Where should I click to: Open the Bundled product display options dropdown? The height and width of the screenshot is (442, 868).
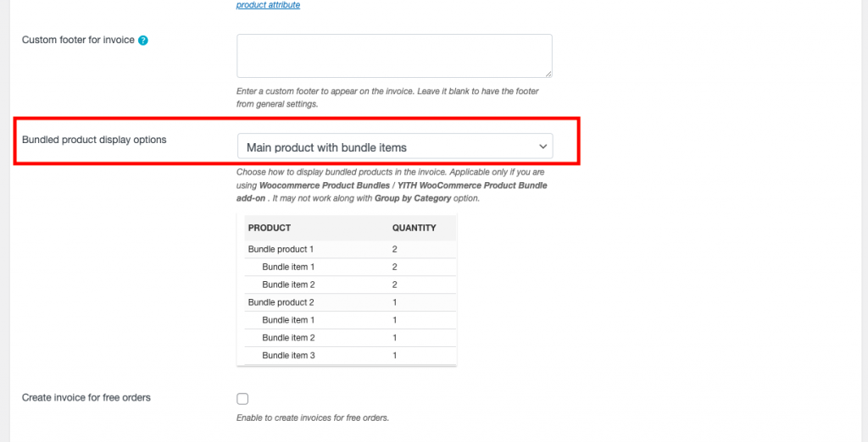click(x=395, y=146)
